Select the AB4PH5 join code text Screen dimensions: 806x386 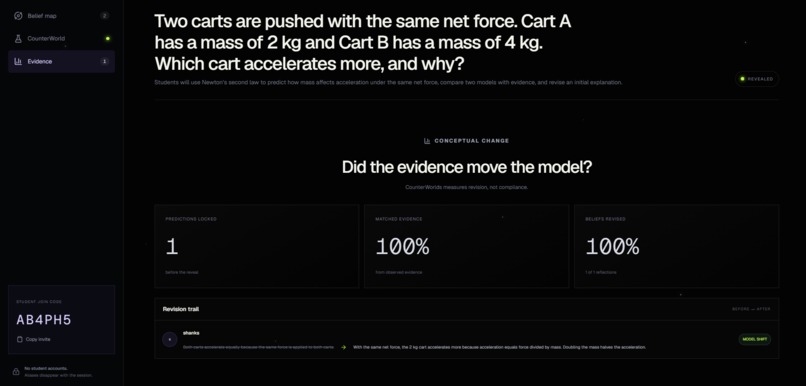pyautogui.click(x=44, y=320)
